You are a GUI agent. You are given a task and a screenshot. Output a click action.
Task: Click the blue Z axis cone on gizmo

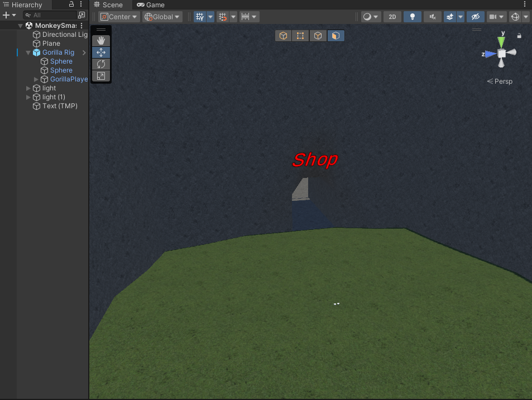point(491,54)
